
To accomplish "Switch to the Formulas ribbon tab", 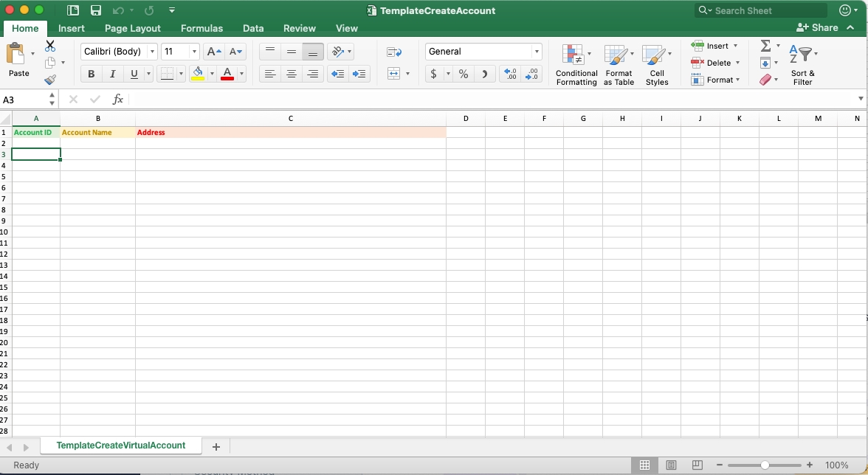I will (x=201, y=28).
